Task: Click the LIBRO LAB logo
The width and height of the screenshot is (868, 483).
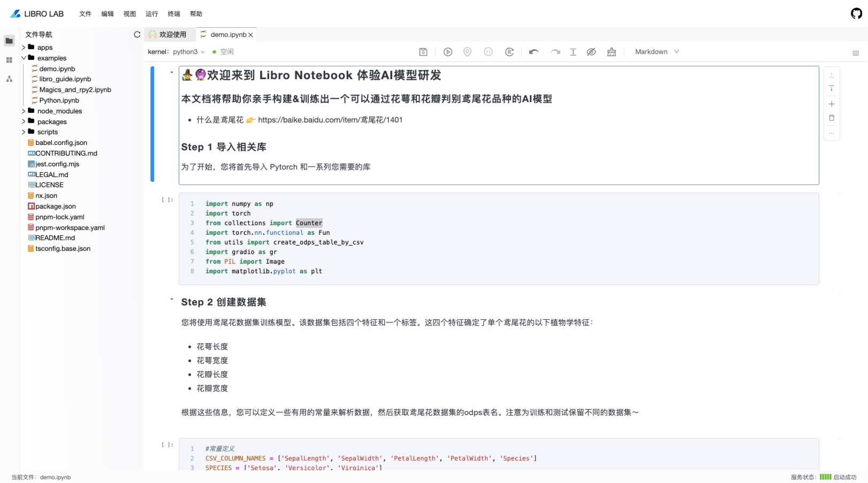Action: [x=37, y=14]
